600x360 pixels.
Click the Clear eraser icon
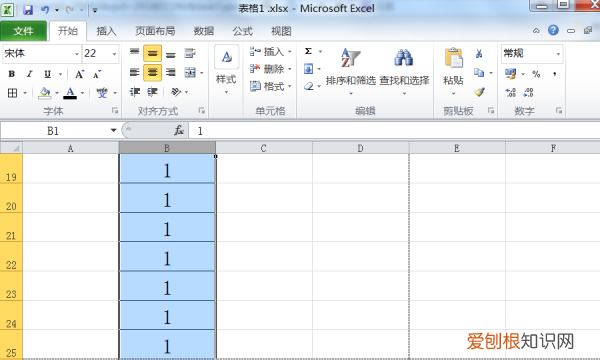pyautogui.click(x=309, y=86)
